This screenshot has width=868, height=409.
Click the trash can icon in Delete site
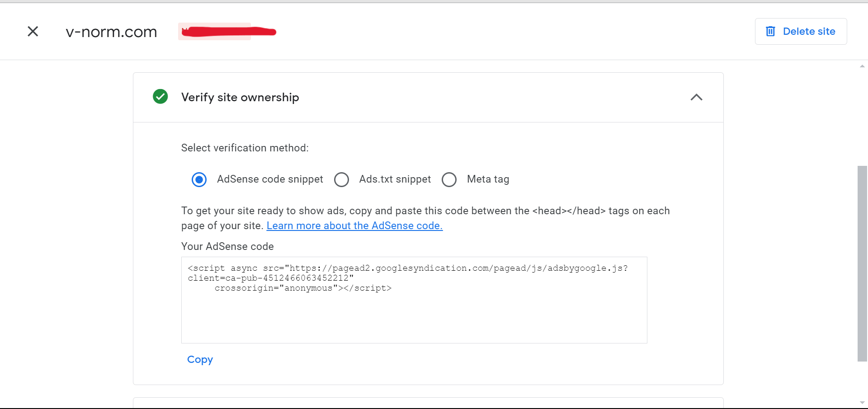pos(770,31)
